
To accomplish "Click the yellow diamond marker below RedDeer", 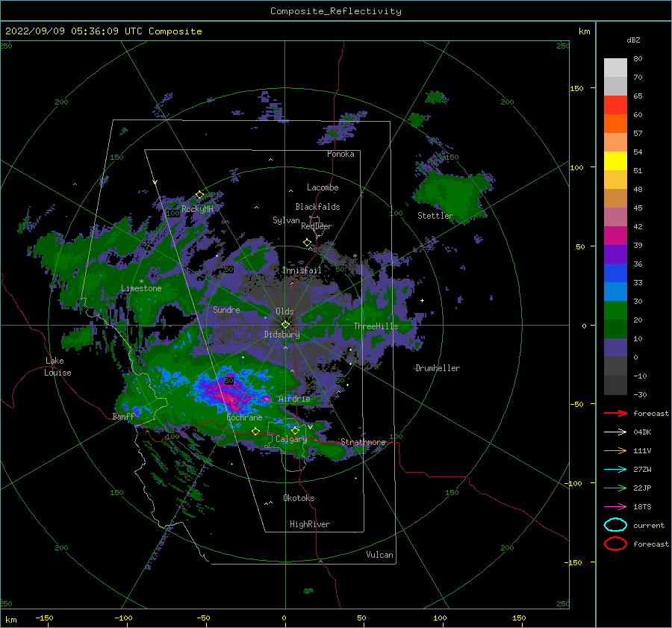I will click(307, 243).
